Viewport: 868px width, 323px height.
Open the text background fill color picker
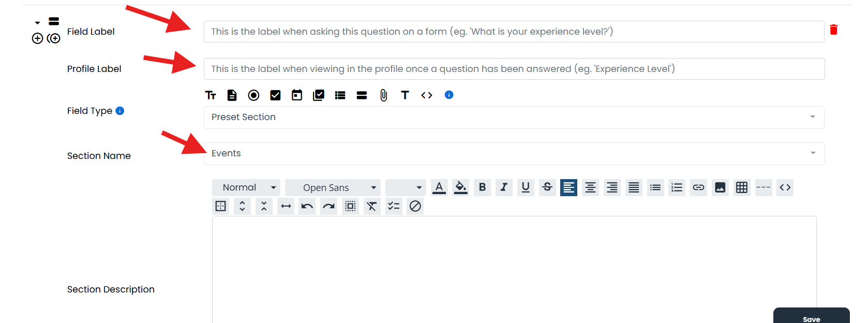pyautogui.click(x=460, y=187)
